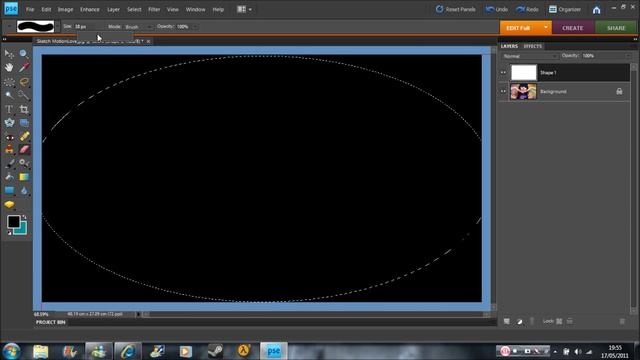Click the Reset Panels button

click(456, 9)
